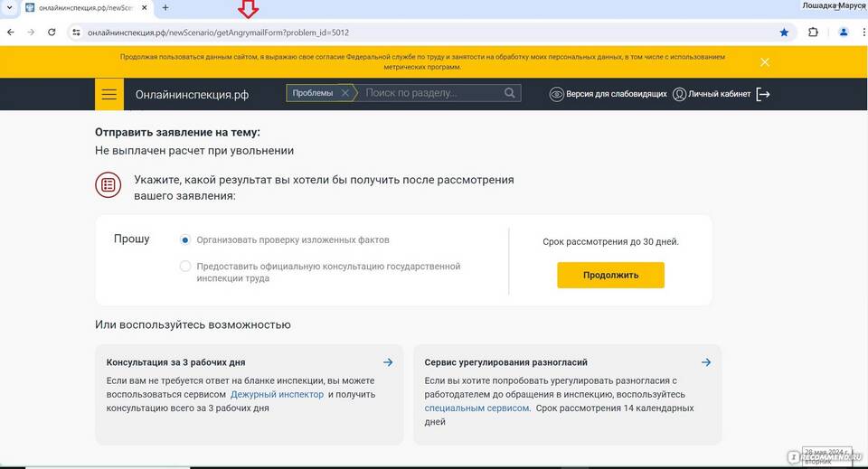Open the browser extensions puzzle icon

(x=813, y=33)
